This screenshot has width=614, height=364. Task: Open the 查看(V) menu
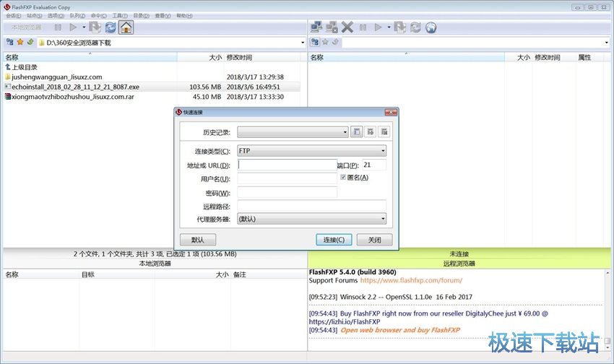pos(163,16)
